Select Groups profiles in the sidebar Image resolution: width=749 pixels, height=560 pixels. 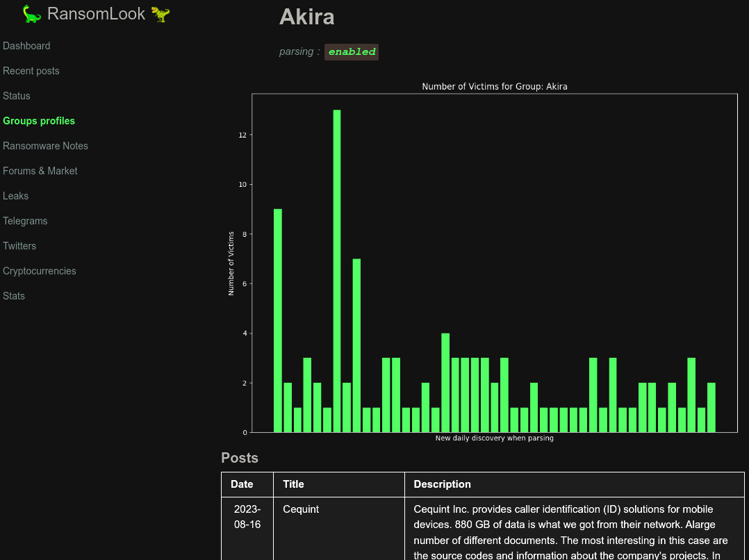tap(39, 121)
